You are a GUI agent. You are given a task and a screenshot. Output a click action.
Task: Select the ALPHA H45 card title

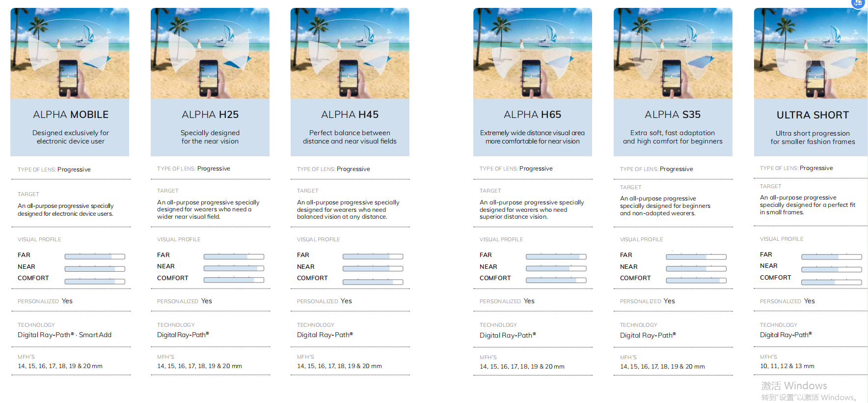350,115
